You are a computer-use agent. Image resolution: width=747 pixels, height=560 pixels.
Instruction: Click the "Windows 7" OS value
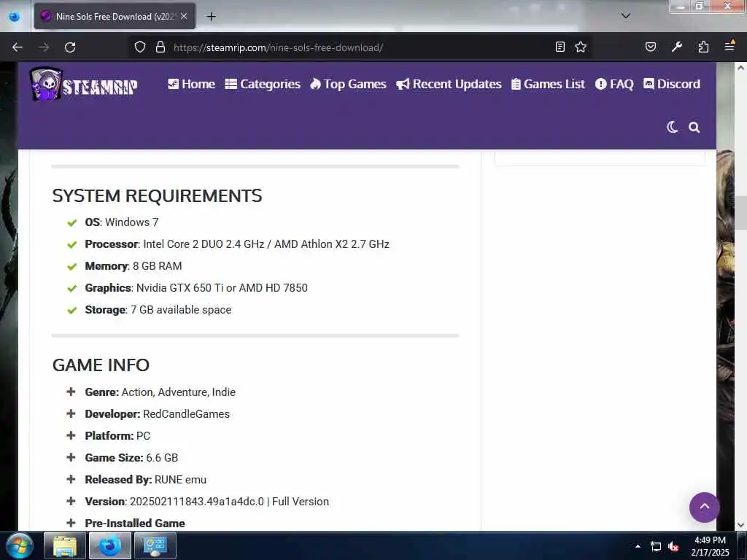[132, 222]
